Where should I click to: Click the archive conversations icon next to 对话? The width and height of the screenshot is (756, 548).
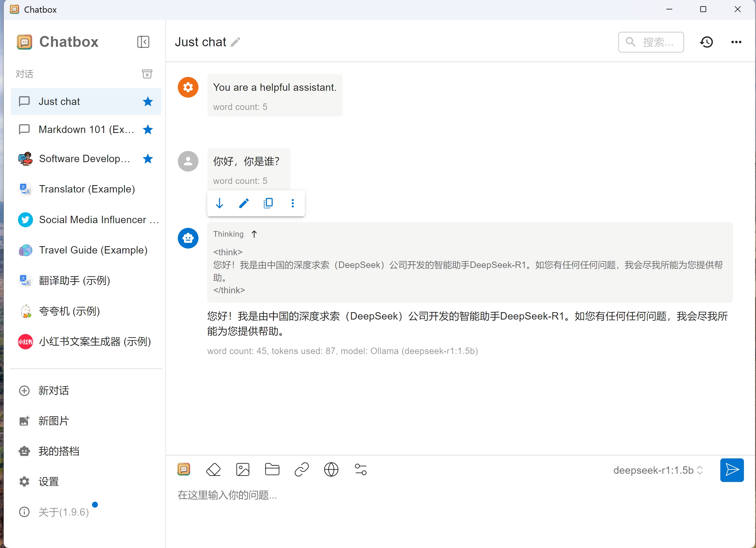[147, 74]
